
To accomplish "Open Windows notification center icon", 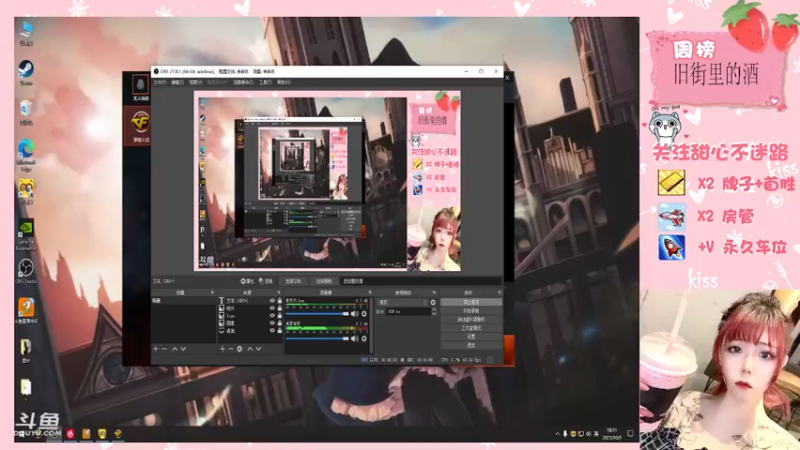I will 630,434.
